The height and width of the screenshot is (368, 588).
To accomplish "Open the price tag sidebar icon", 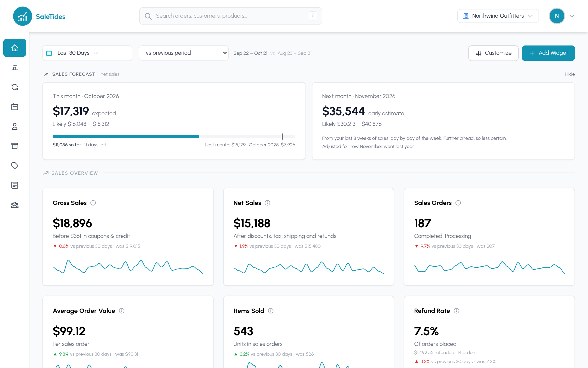I will pyautogui.click(x=15, y=166).
